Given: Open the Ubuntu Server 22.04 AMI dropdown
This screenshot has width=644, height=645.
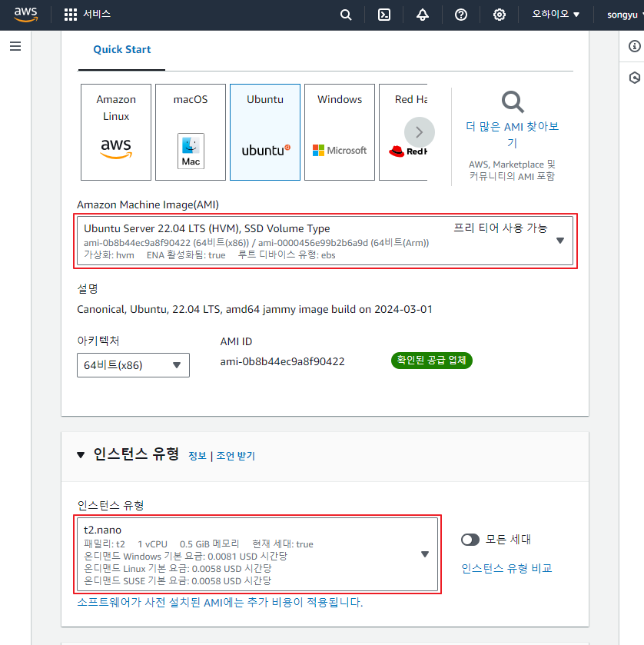Looking at the screenshot, I should [325, 241].
